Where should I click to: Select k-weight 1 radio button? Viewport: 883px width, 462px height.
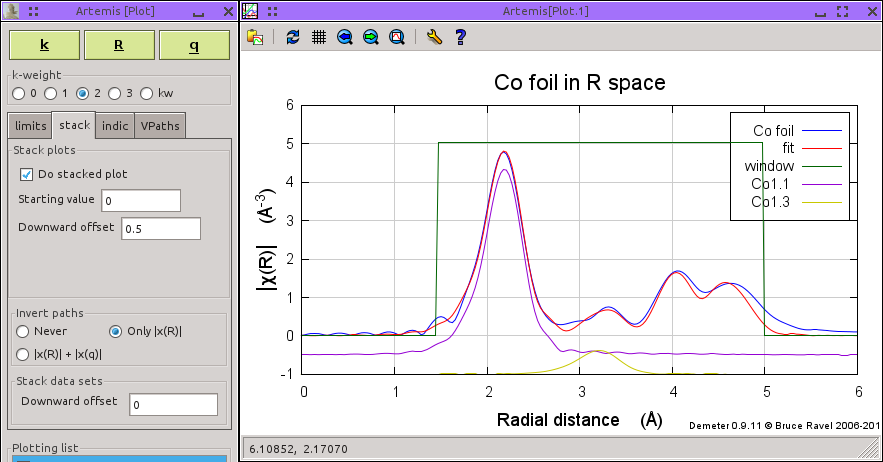pyautogui.click(x=51, y=94)
